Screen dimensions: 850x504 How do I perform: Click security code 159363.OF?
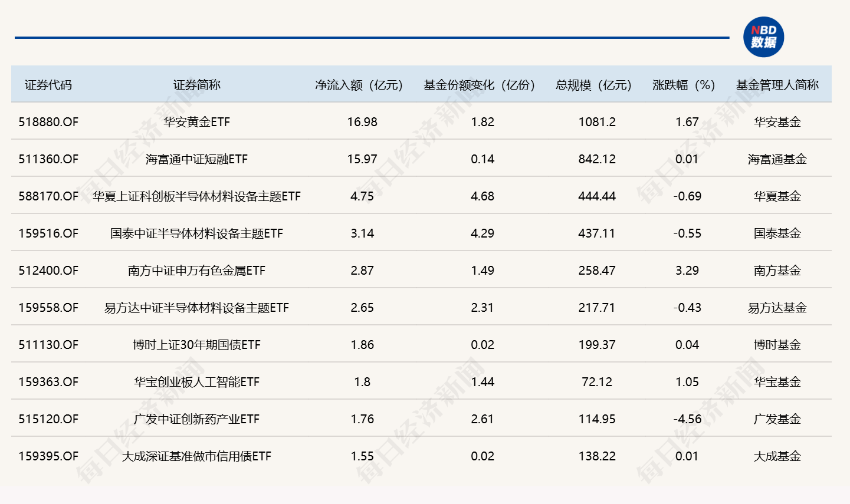tap(48, 382)
